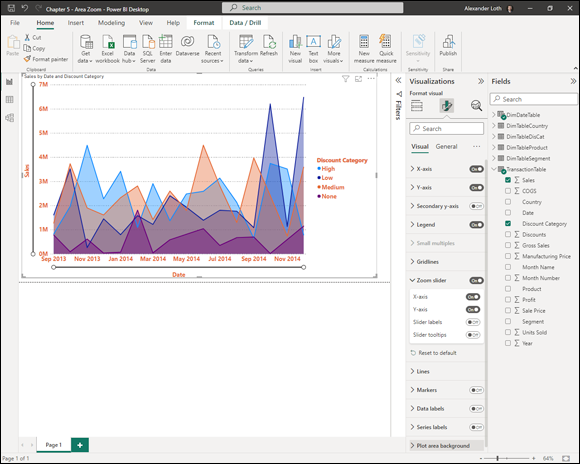Select the Format visual paintbrush icon

point(446,106)
